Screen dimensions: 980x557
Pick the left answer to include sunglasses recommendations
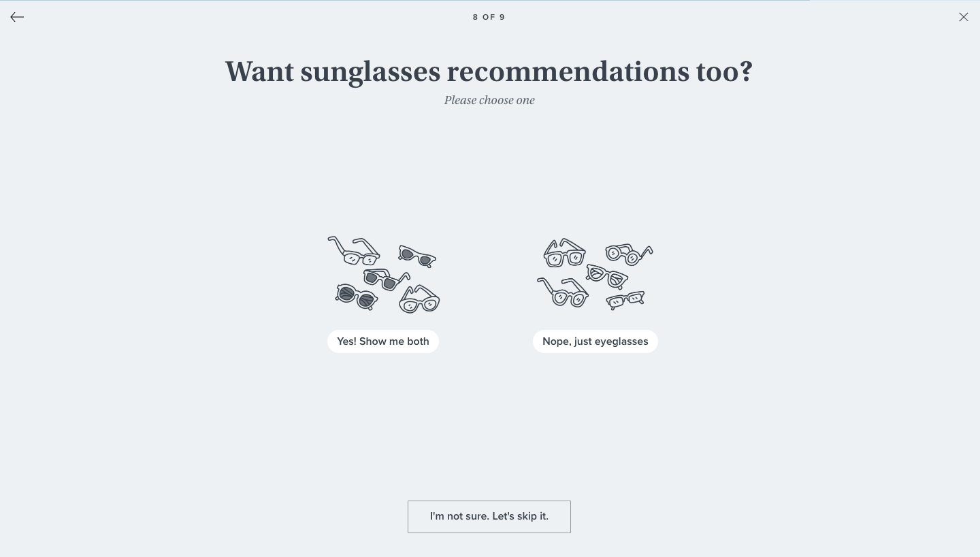coord(383,341)
